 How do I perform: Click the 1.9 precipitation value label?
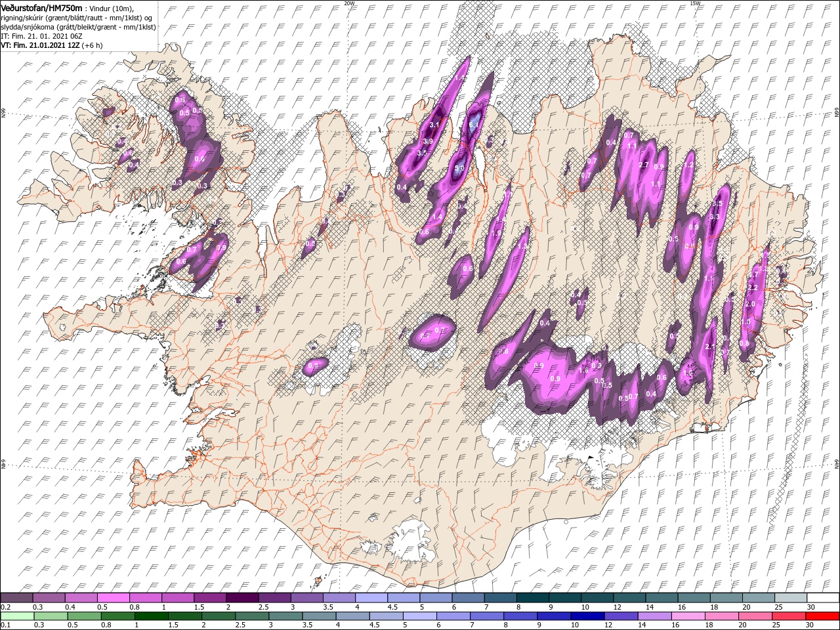(x=497, y=232)
